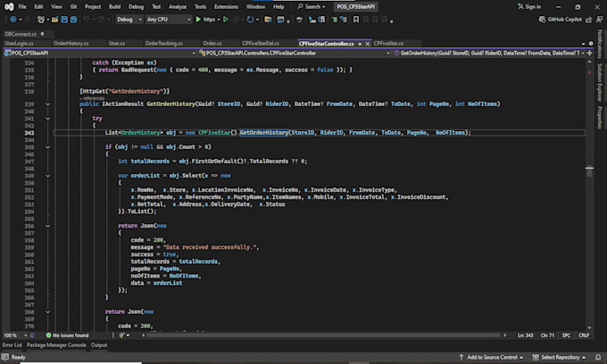Collapse the if block at line 345
This screenshot has width=607, height=364.
point(47,147)
